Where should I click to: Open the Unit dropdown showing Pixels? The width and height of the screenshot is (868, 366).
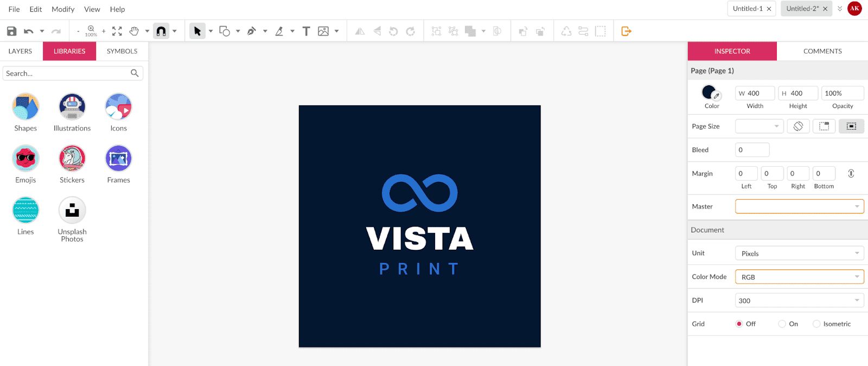click(800, 253)
